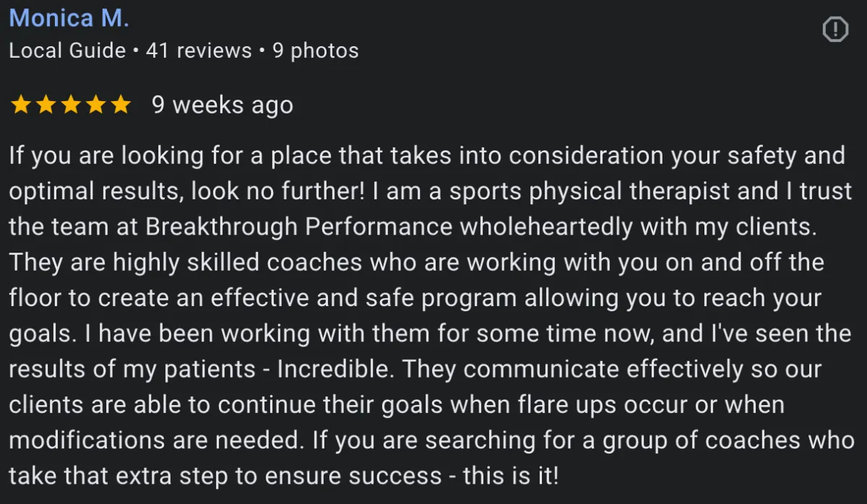The width and height of the screenshot is (867, 504).
Task: Click the third gold star
Action: 70,105
